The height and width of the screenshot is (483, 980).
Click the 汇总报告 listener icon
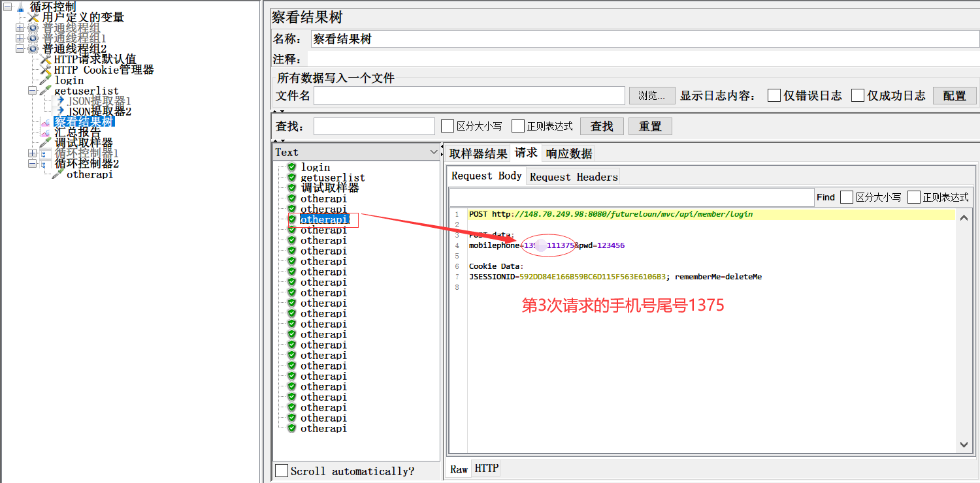pos(45,132)
